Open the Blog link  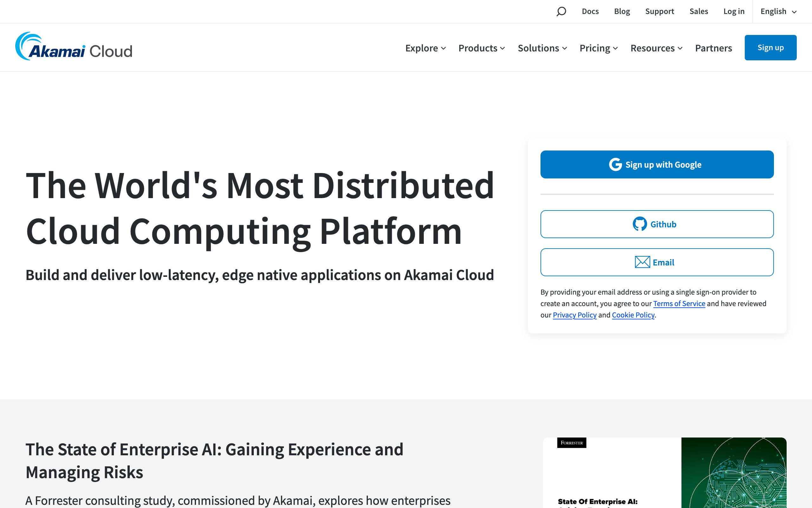622,11
